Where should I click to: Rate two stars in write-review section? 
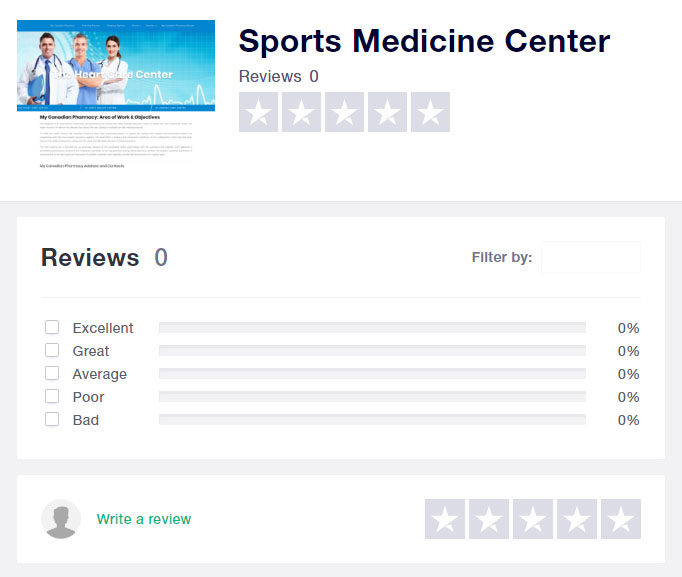(489, 519)
